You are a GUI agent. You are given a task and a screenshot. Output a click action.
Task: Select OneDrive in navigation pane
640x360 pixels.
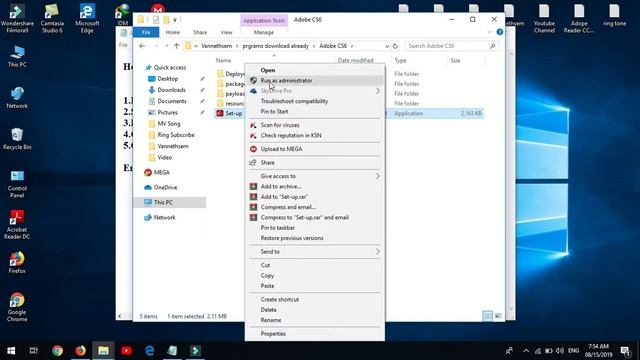[x=165, y=187]
